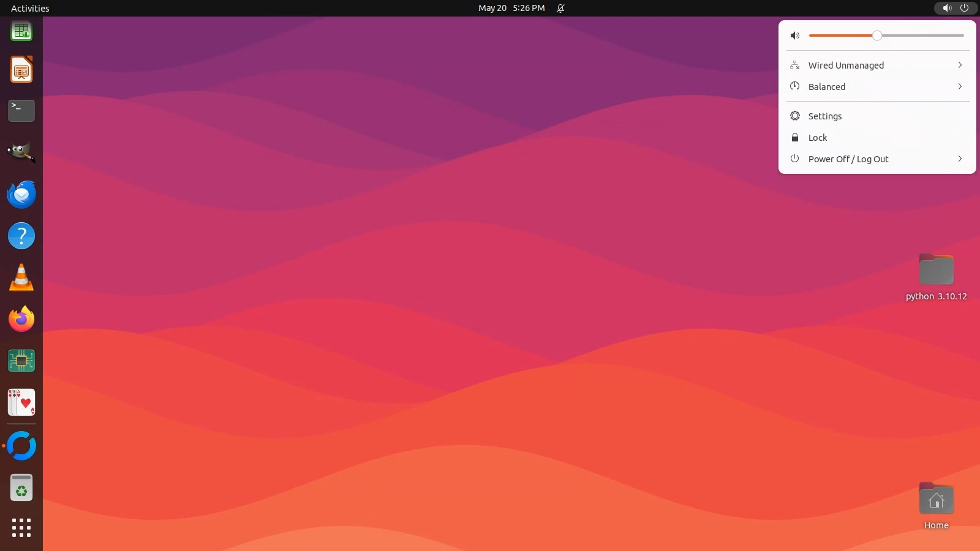
Task: Open LibreOffice Calc from the dock
Action: [x=21, y=31]
